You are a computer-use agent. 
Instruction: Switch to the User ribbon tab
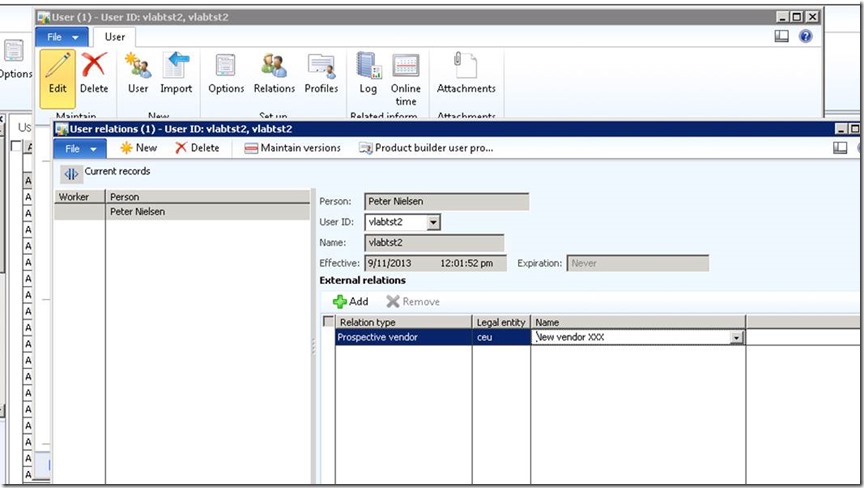[115, 37]
